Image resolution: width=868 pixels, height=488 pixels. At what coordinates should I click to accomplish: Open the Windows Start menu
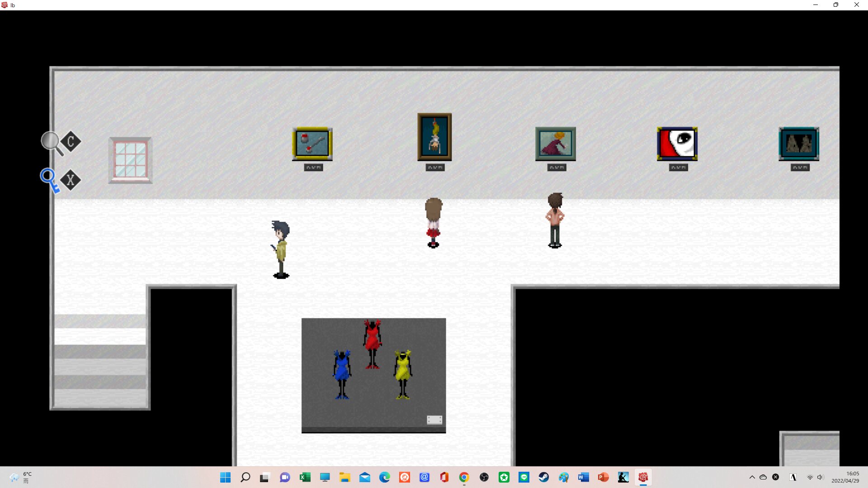[225, 477]
